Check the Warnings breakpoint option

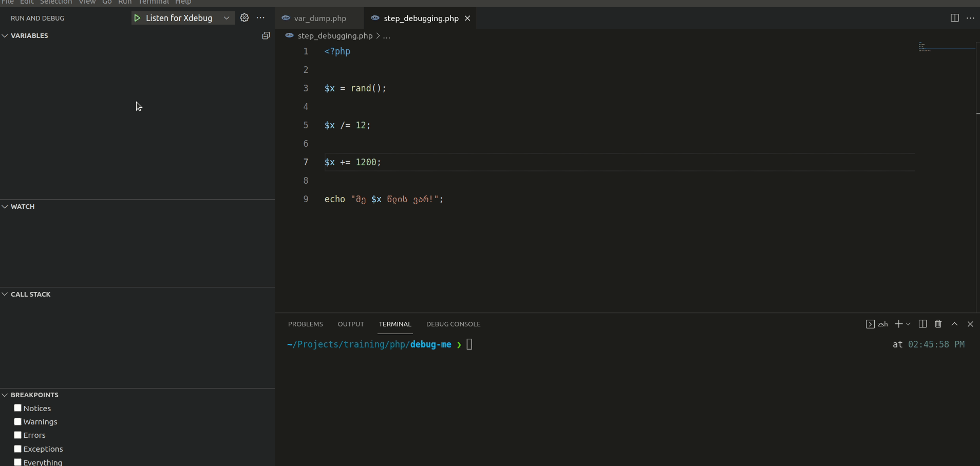17,421
